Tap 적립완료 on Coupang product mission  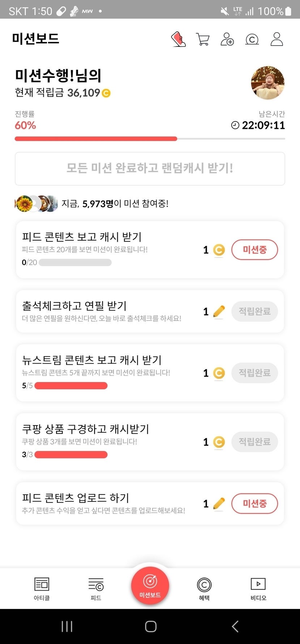[x=254, y=442]
